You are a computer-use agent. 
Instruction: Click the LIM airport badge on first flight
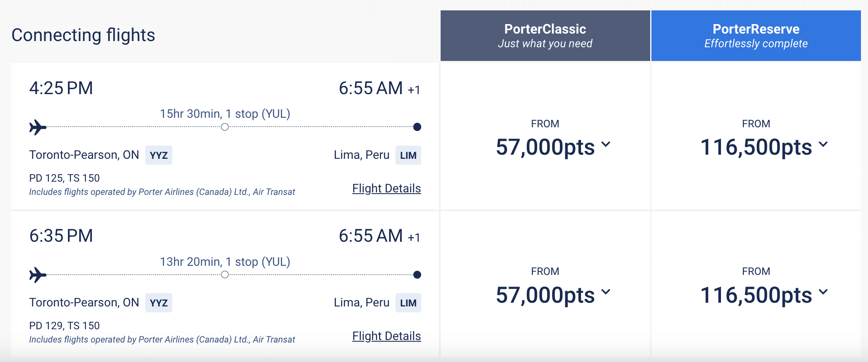coord(408,155)
